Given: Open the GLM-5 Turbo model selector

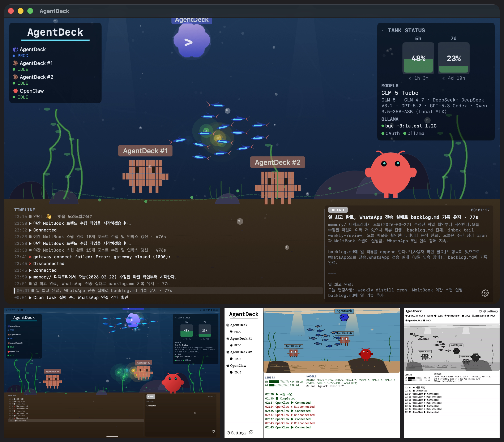Looking at the screenshot, I should (x=400, y=93).
